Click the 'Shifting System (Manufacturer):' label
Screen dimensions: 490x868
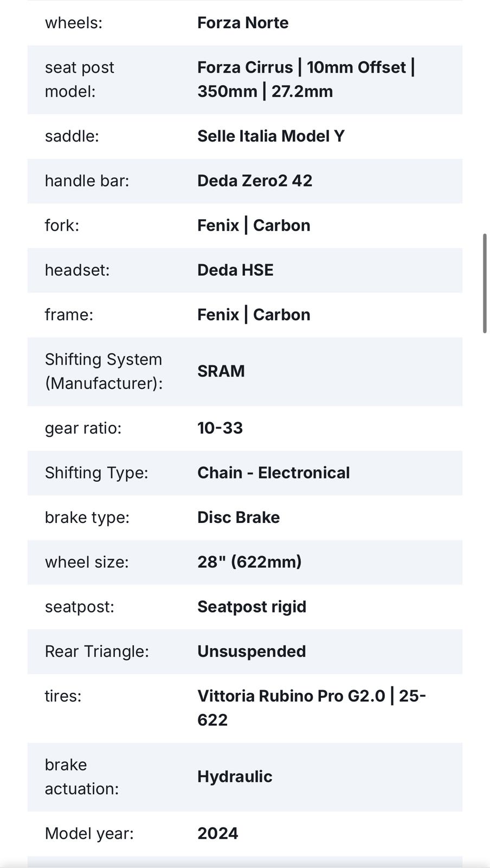104,371
